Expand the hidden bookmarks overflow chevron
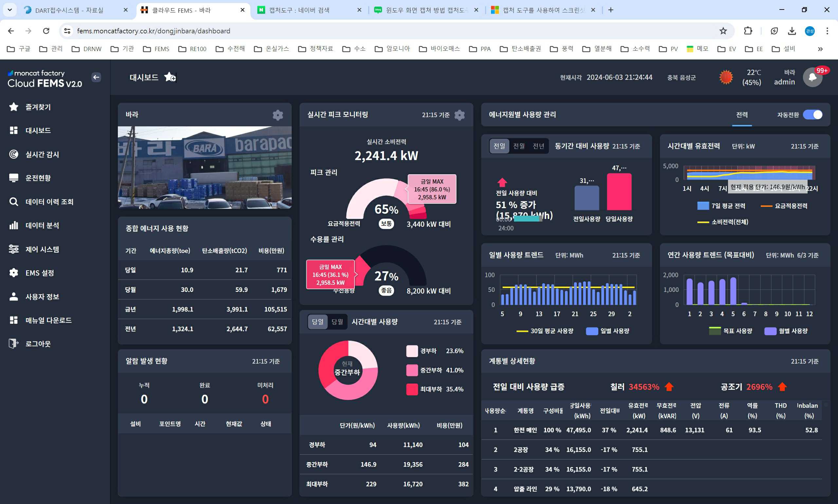This screenshot has height=504, width=838. [820, 49]
